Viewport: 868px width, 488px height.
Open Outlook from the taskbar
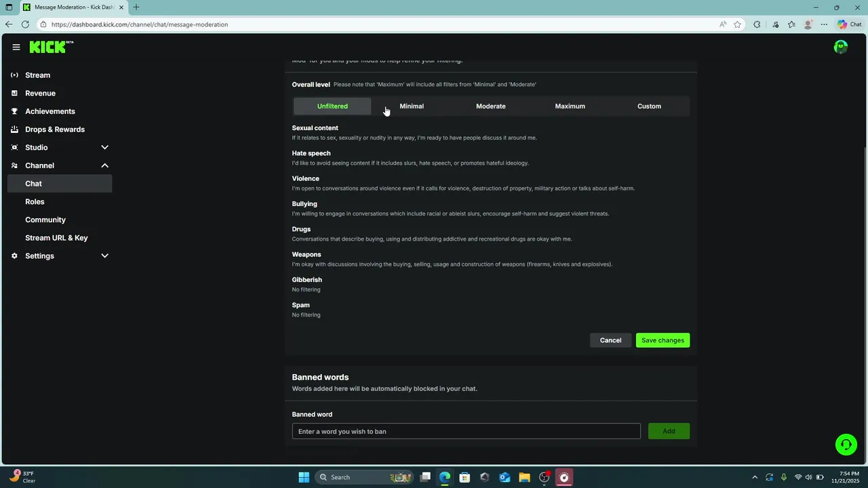click(505, 477)
